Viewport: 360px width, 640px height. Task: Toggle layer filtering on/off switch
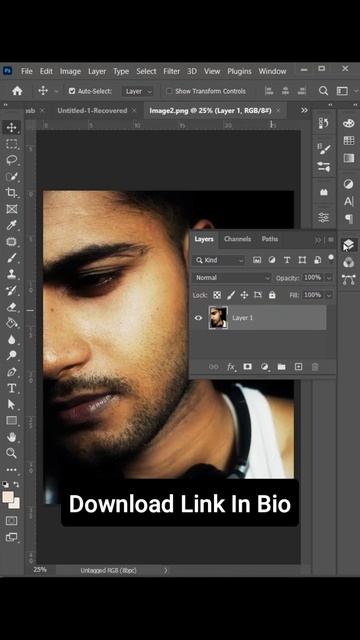pyautogui.click(x=331, y=258)
